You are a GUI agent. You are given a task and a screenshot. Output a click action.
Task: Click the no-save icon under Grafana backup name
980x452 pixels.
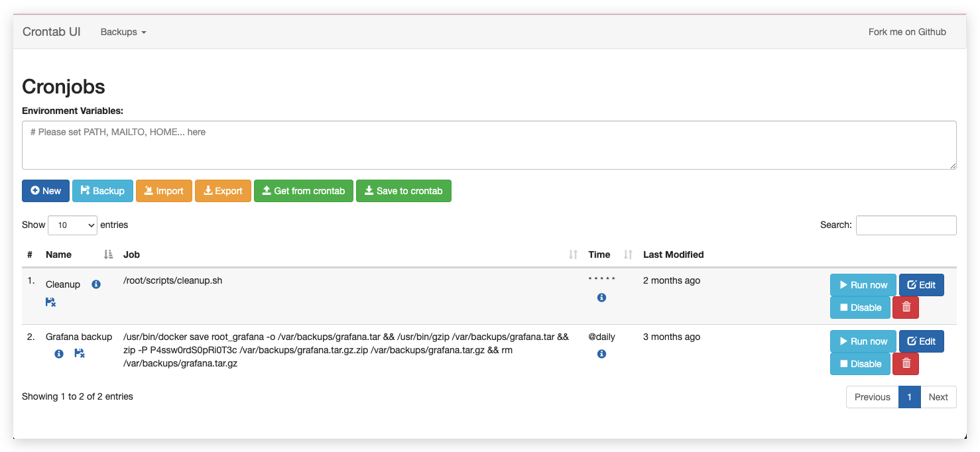(x=80, y=353)
